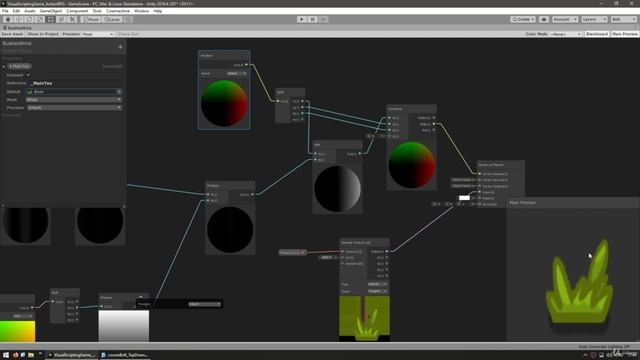Select the Move tool in Unity toolbar
The image size is (640, 360).
(18, 19)
